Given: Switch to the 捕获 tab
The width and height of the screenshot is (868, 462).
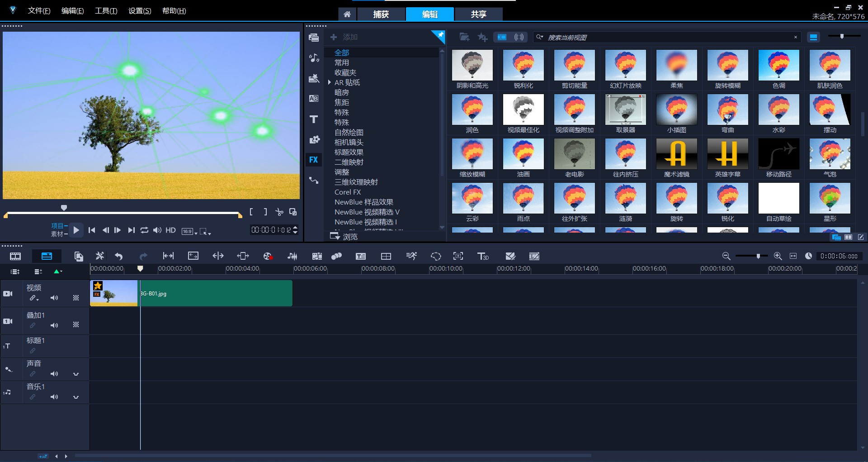Looking at the screenshot, I should [381, 14].
